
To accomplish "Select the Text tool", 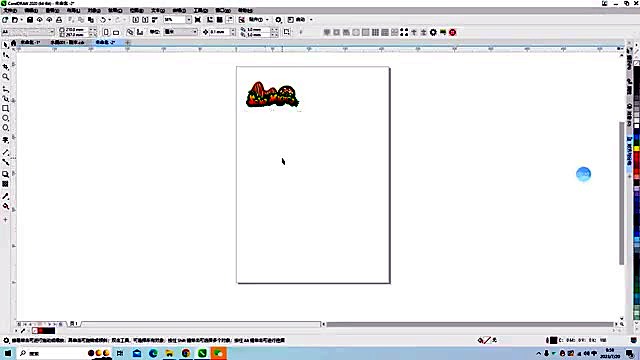I will 5,140.
